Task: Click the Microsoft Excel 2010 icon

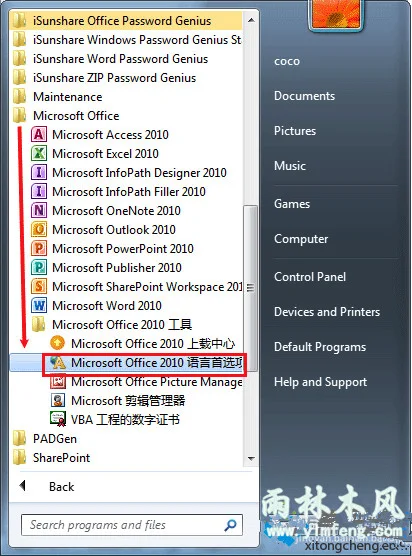Action: tap(39, 154)
